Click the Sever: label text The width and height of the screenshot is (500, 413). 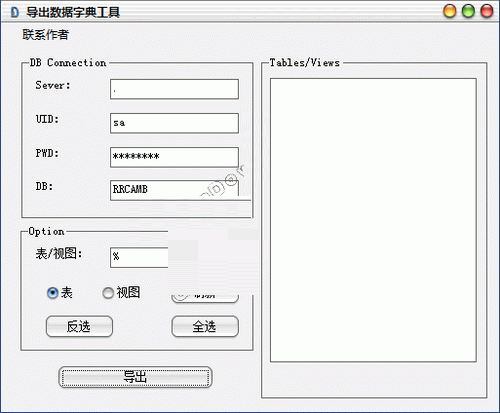tap(53, 85)
